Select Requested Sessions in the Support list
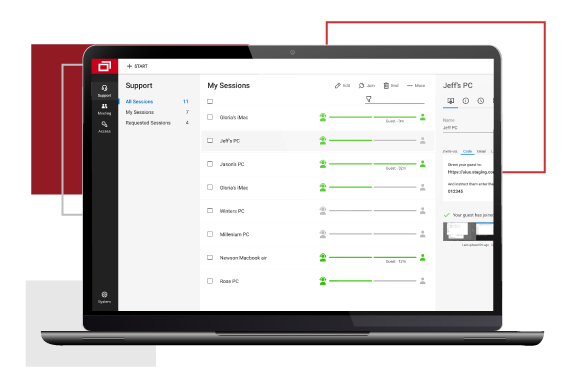 click(x=148, y=123)
